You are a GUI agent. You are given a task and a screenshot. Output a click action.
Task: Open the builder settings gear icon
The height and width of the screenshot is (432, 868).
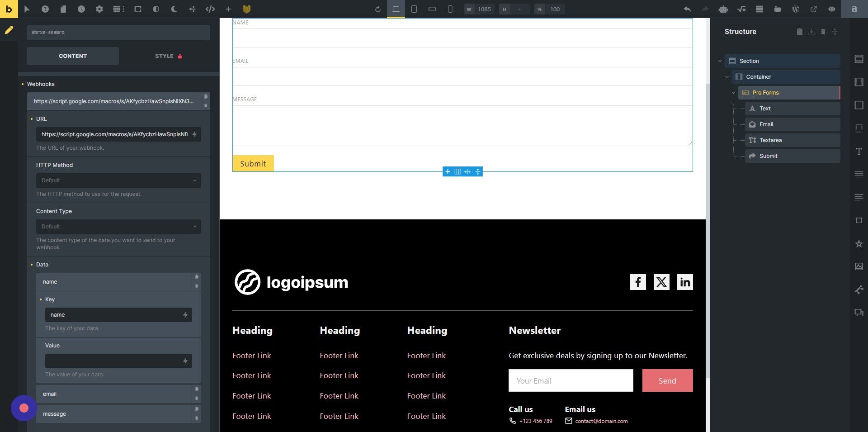point(99,9)
